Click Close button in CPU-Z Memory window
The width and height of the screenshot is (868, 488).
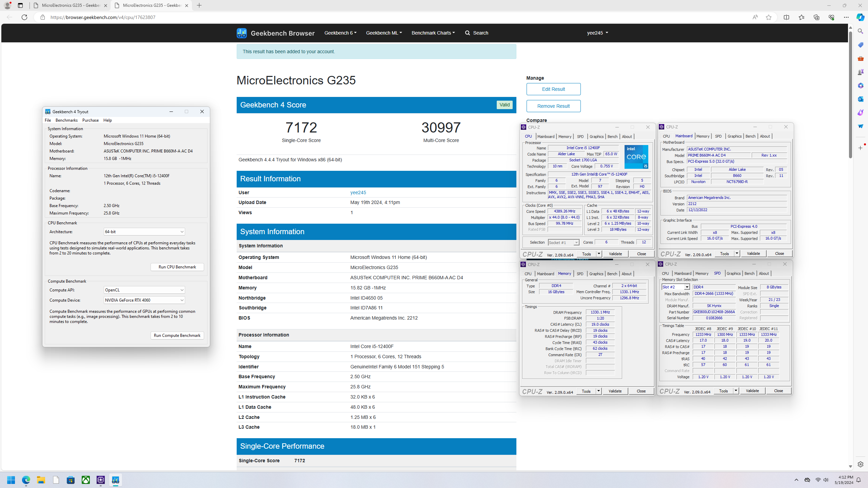click(641, 391)
